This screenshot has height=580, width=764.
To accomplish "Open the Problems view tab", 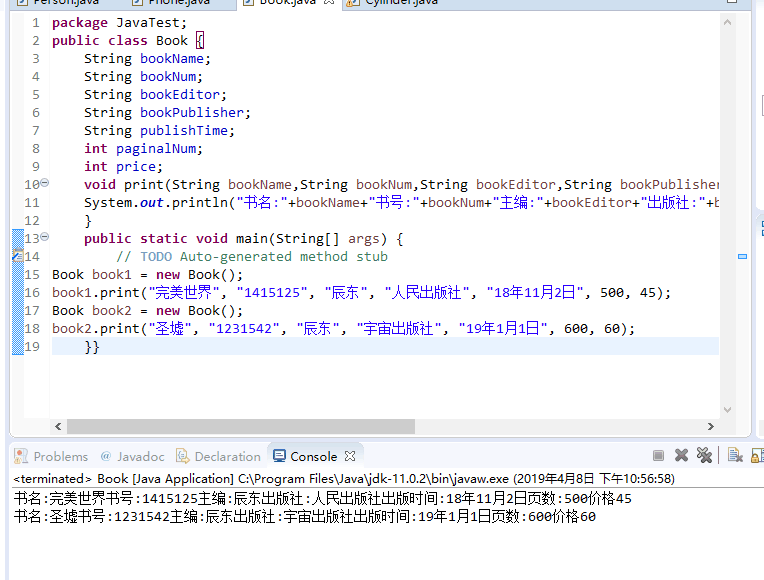I will (x=51, y=456).
